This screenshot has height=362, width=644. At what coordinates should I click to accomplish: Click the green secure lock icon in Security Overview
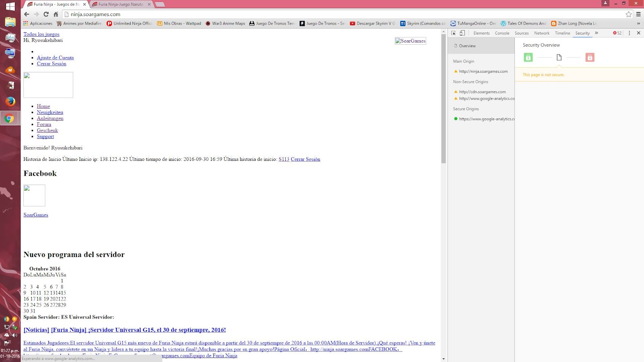pos(528,58)
